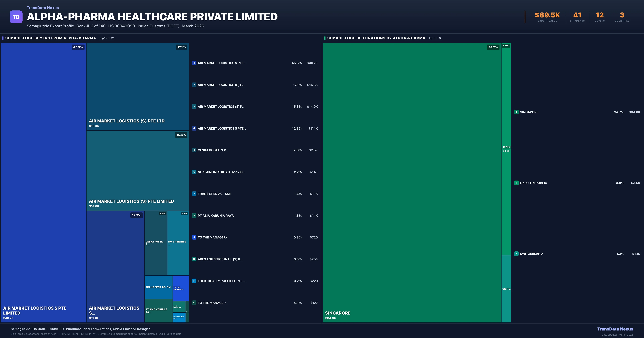
Task: Click rank badge 2 beside CZECH REPUBLIC
Action: coord(516,183)
